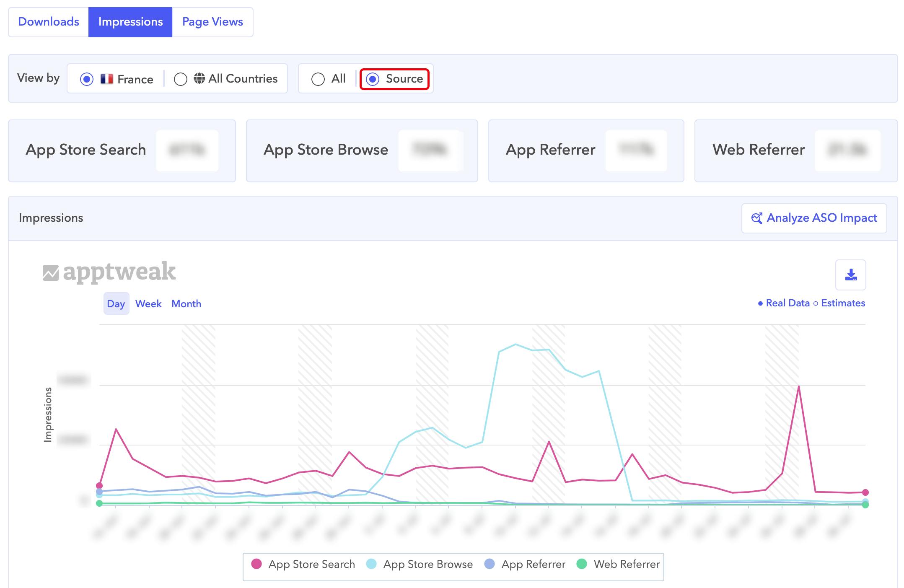Switch to the Downloads tab

(49, 22)
